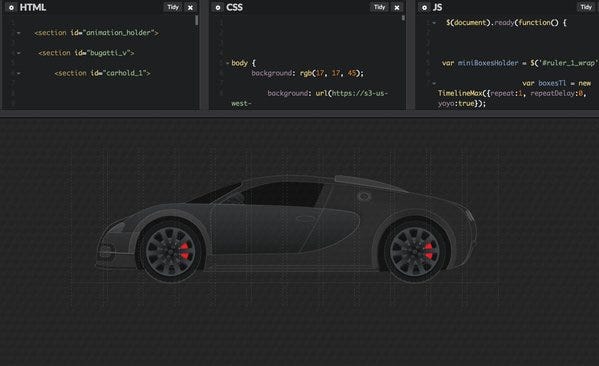Collapse the document ready function fold arrow

click(434, 23)
